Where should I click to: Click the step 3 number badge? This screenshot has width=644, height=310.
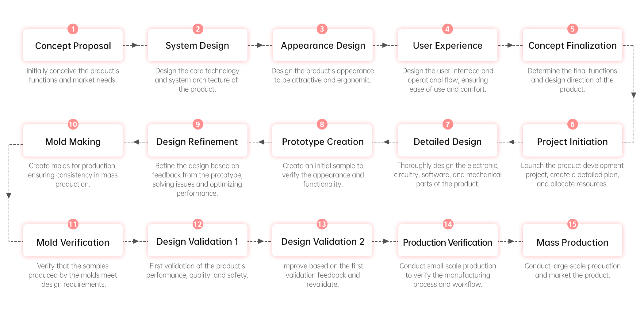click(x=322, y=29)
